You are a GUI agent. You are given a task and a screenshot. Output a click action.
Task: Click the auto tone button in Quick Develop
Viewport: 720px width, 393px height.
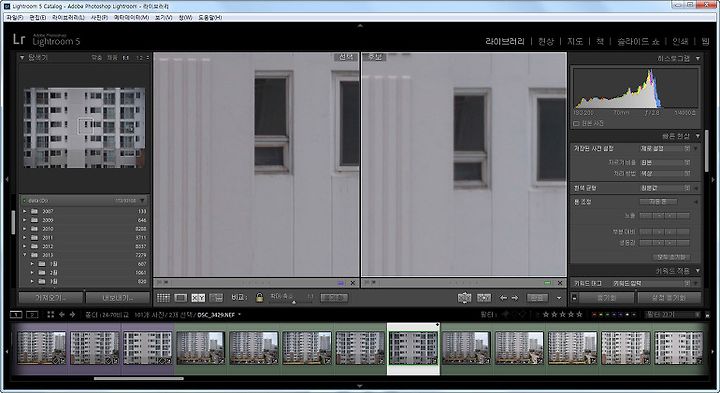(658, 202)
